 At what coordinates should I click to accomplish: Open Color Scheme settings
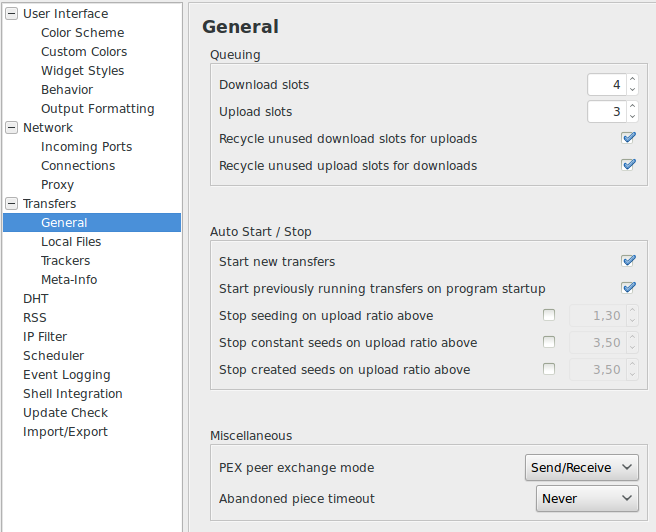pos(82,33)
